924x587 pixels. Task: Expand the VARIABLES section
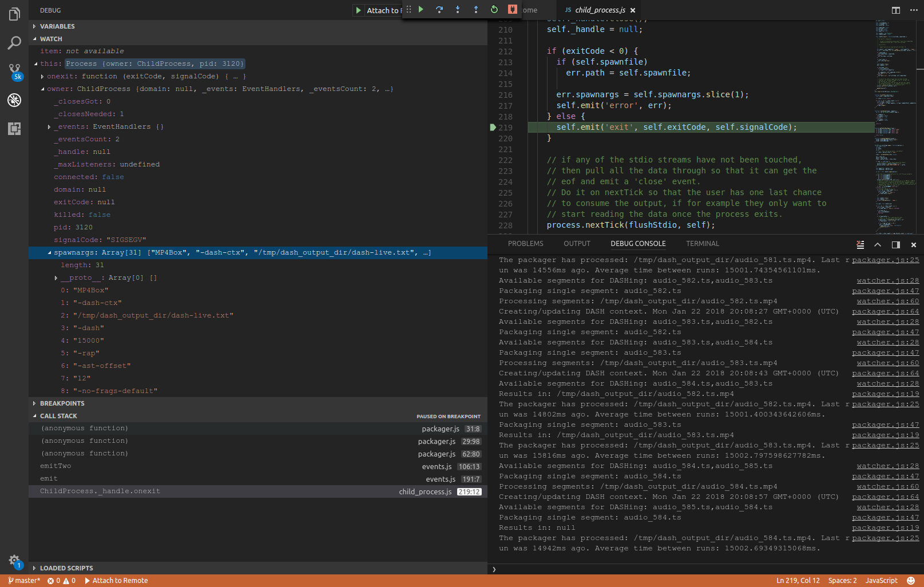(57, 26)
